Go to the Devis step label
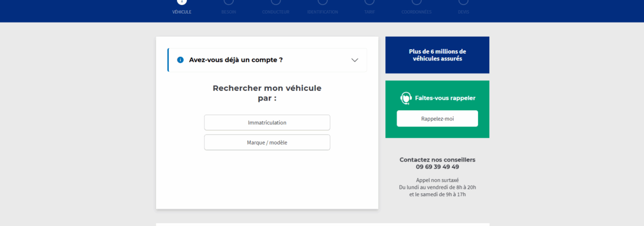Viewport: 644px width, 226px height. (x=463, y=12)
